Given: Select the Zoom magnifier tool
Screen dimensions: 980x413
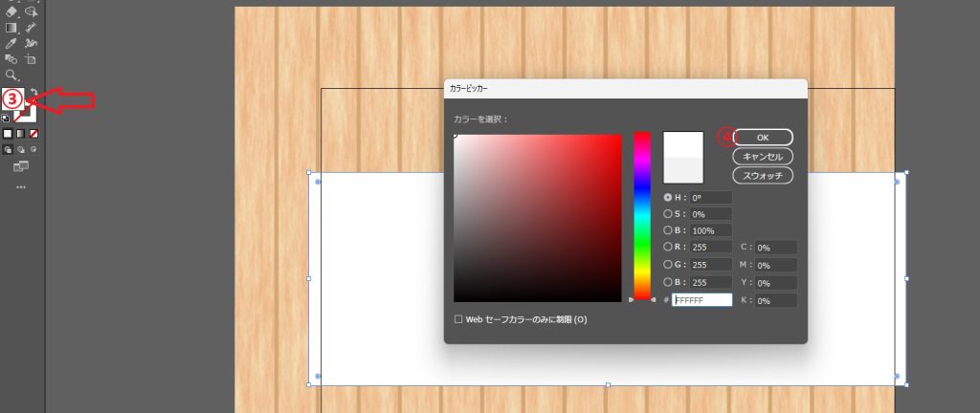Looking at the screenshot, I should (11, 74).
